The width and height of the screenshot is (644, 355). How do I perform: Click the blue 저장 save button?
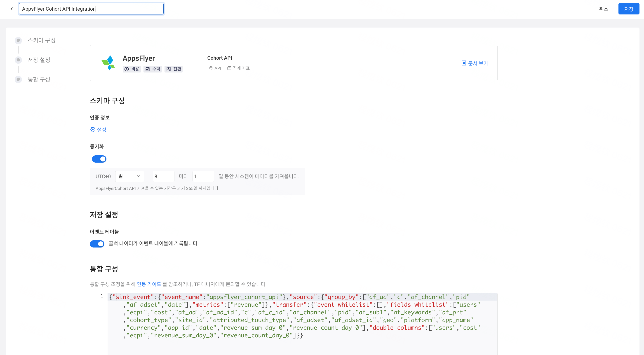pos(629,9)
